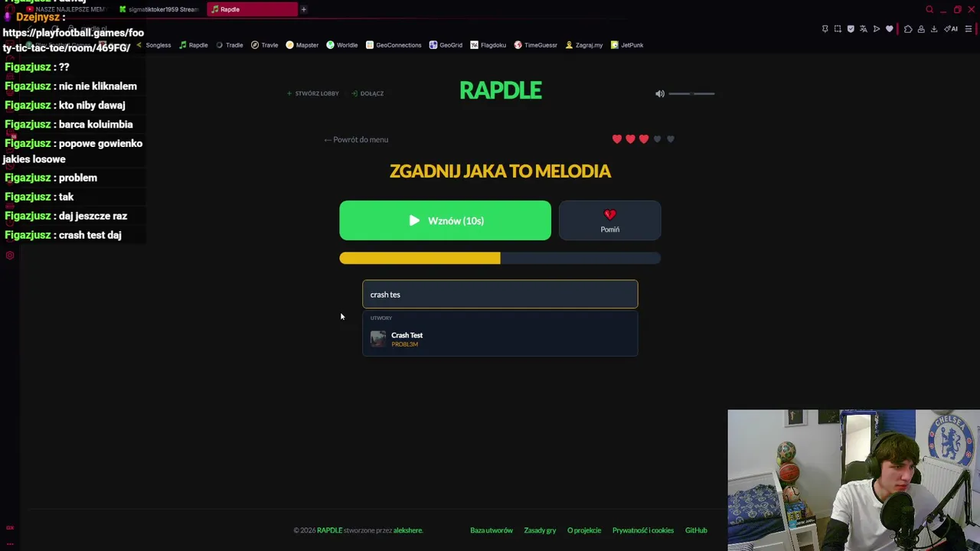Open the browser extensions cube icon
Image resolution: width=980 pixels, height=551 pixels.
coord(908,29)
